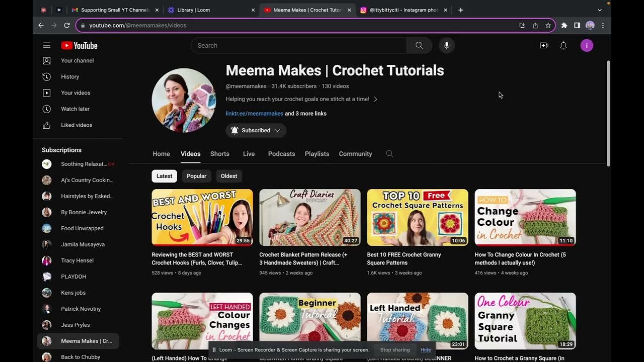Screen dimensions: 644x362
Task: Click the share page icon in address bar
Action: pyautogui.click(x=535, y=25)
